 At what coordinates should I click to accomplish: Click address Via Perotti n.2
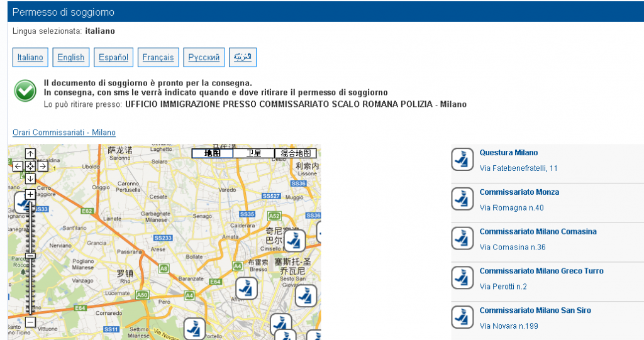click(x=503, y=286)
